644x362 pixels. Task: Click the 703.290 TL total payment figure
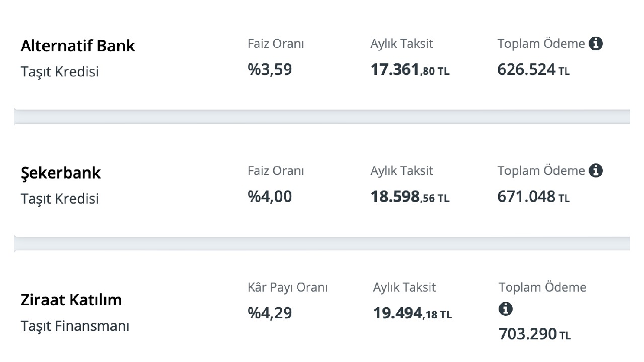click(535, 334)
